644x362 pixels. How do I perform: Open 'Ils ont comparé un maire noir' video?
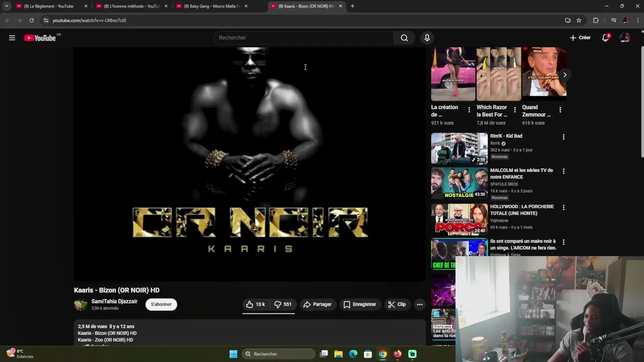pos(523,244)
